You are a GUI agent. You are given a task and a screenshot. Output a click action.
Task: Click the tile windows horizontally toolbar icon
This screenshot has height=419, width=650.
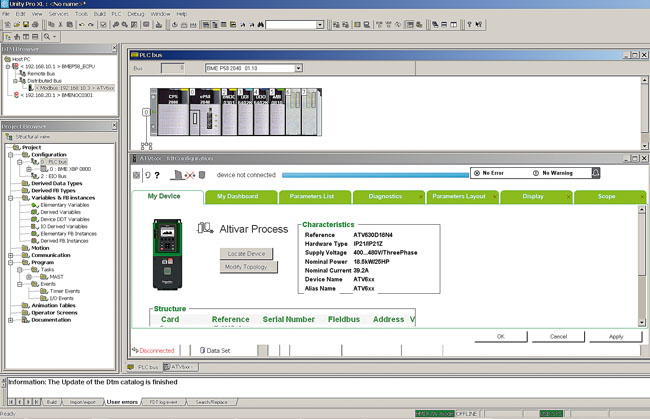pos(444,25)
